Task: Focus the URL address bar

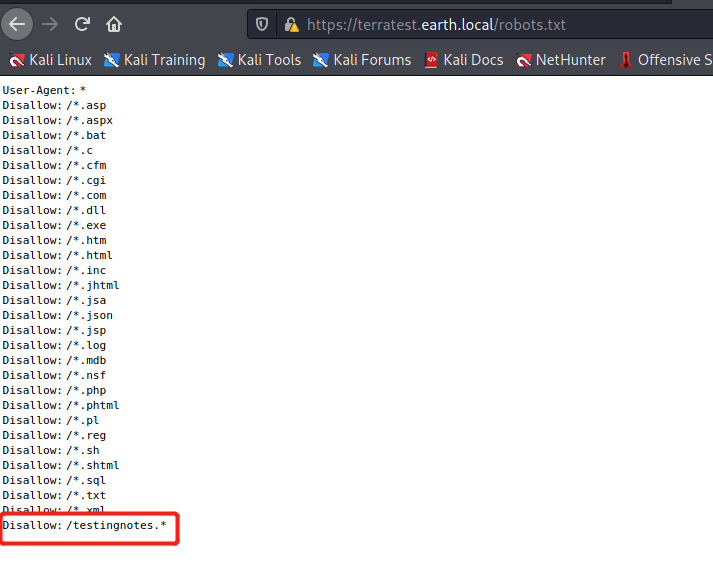Action: point(480,25)
